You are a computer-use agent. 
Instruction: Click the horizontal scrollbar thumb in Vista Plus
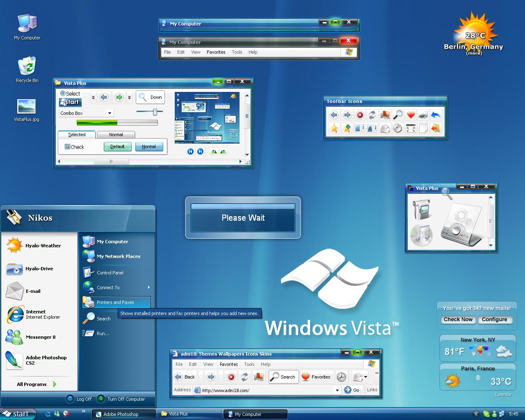click(111, 162)
